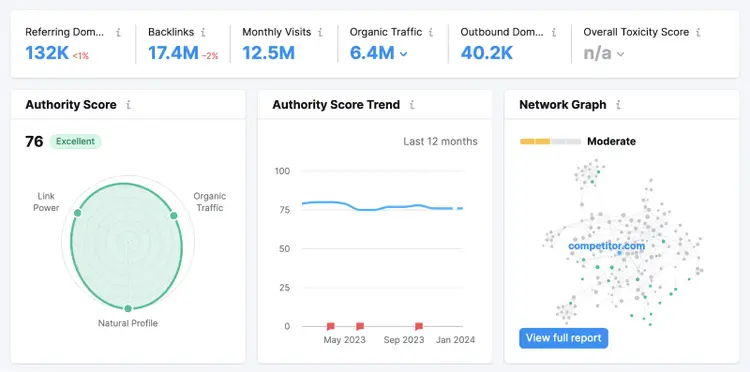The height and width of the screenshot is (372, 750).
Task: Open the Authority Score info tooltip icon
Action: (x=128, y=105)
